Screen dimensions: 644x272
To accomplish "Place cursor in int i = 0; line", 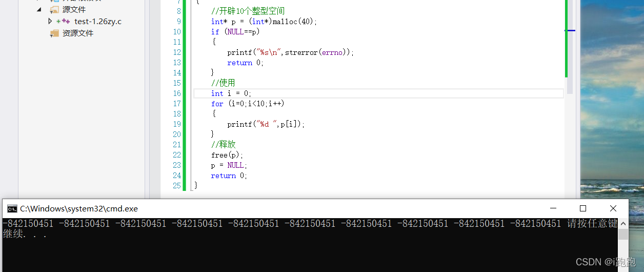I will point(231,93).
